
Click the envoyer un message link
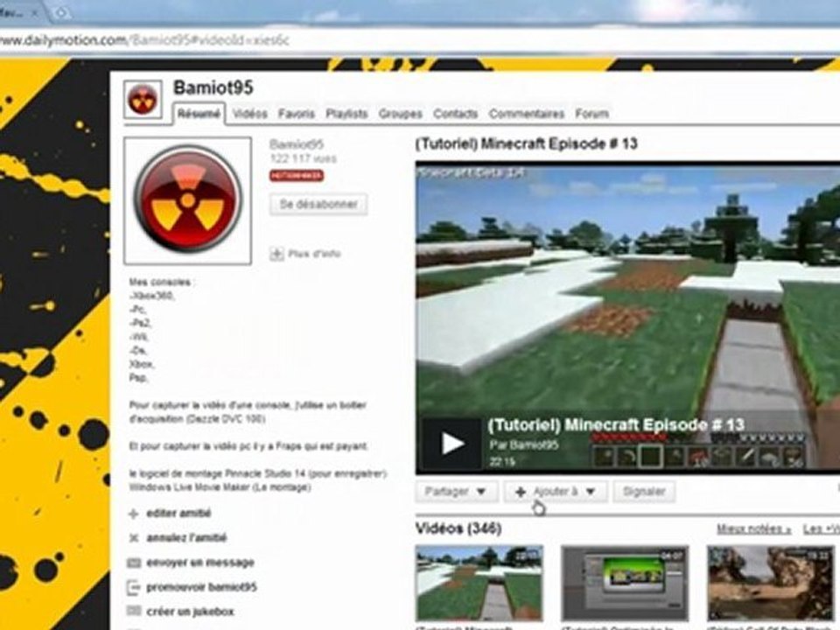click(199, 563)
